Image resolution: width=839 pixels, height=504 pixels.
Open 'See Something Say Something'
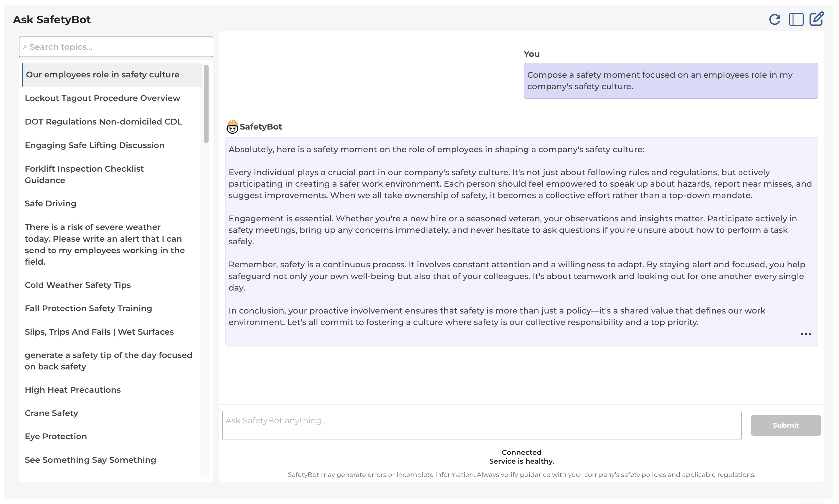pyautogui.click(x=90, y=460)
